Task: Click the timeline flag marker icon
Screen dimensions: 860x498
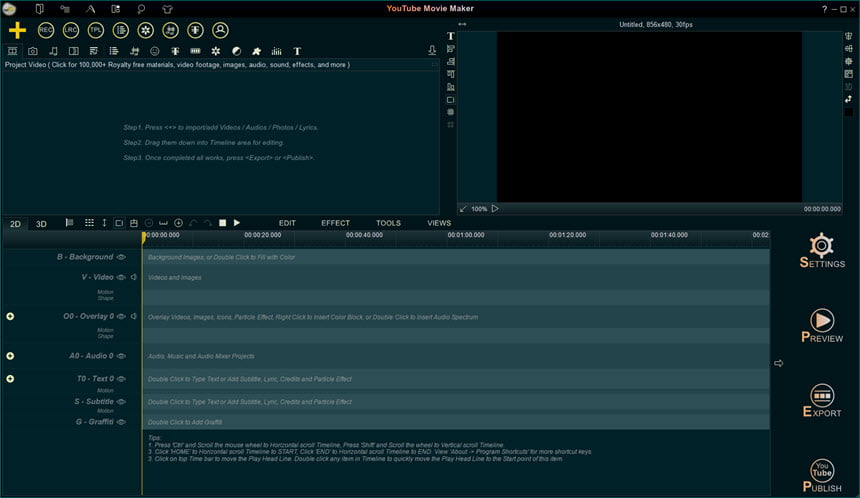Action: coord(69,223)
